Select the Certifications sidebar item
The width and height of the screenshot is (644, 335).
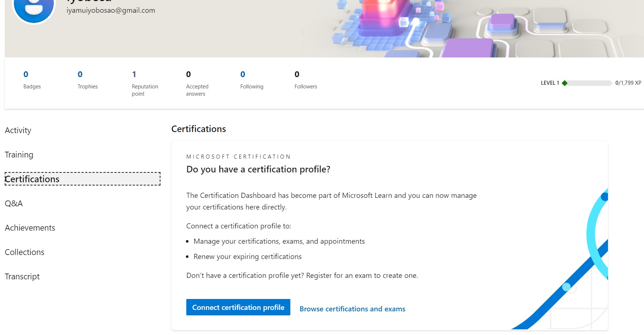tap(83, 179)
